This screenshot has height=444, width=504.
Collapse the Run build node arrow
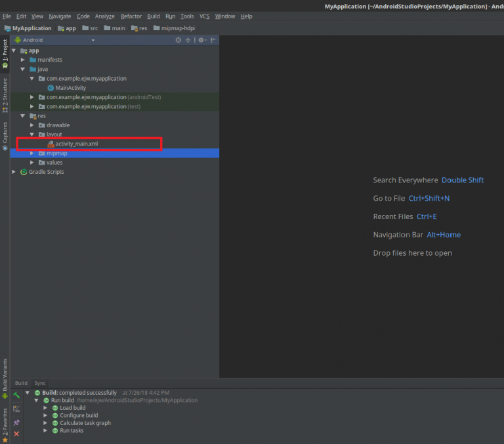[36, 400]
